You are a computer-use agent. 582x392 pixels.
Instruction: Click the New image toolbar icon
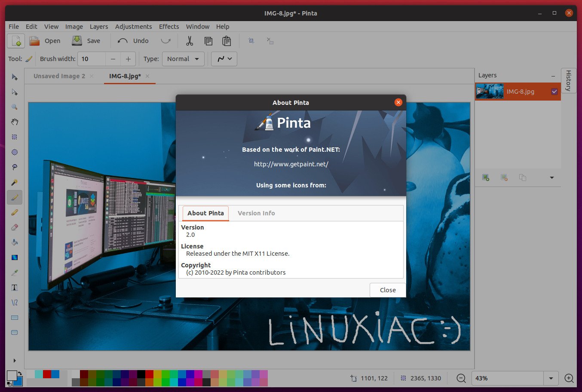click(16, 41)
